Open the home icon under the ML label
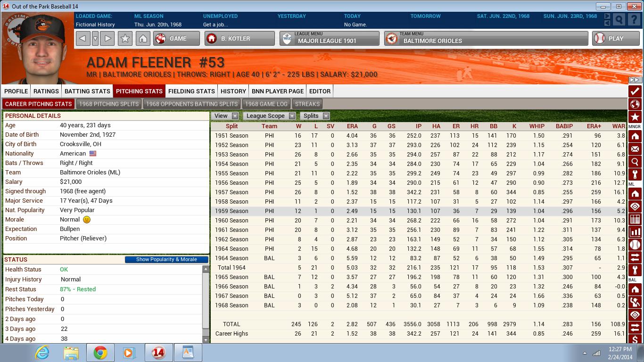 [x=635, y=194]
